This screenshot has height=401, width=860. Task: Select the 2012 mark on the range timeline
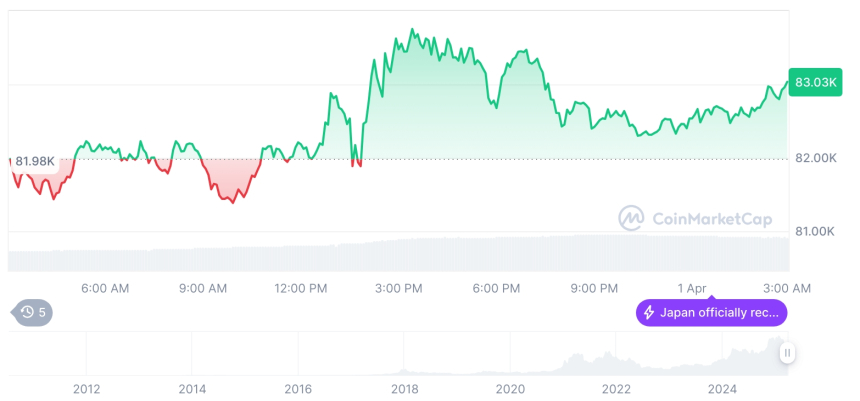pyautogui.click(x=86, y=389)
